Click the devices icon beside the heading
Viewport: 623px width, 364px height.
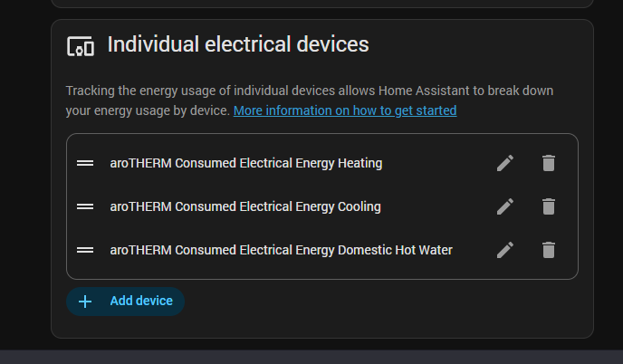pyautogui.click(x=81, y=45)
